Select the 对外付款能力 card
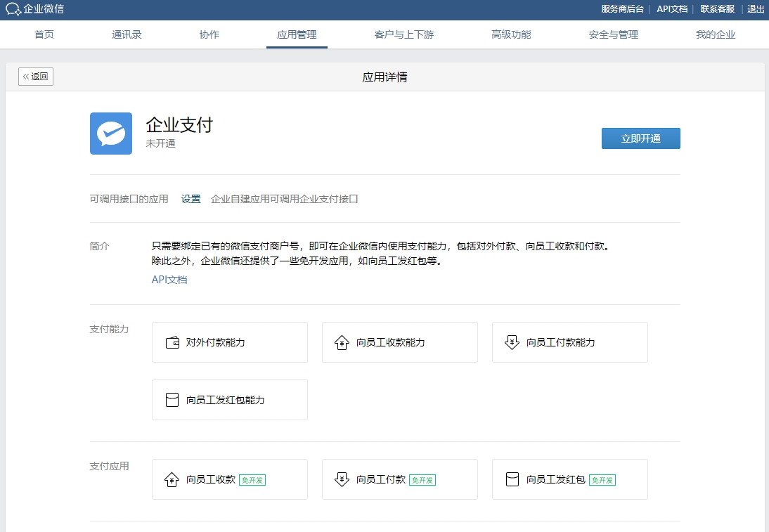The image size is (769, 532). pos(230,342)
